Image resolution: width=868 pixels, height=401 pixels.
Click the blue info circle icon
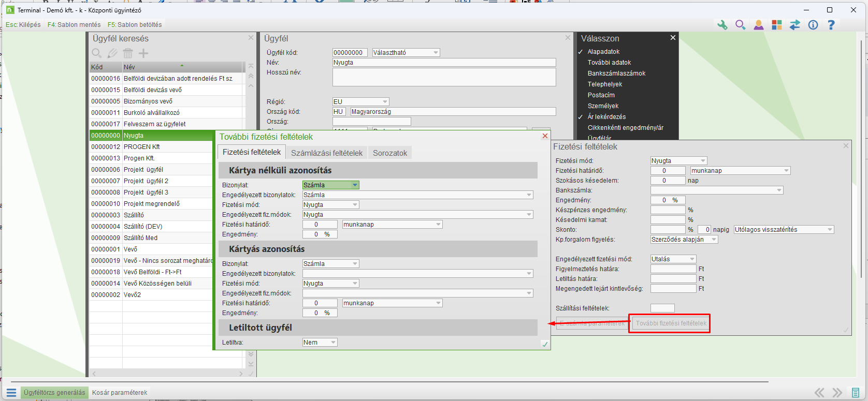point(813,25)
